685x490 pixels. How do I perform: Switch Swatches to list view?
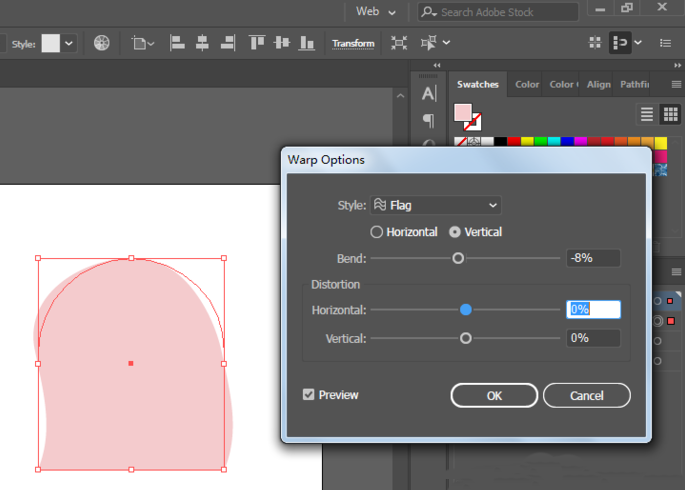pyautogui.click(x=647, y=114)
